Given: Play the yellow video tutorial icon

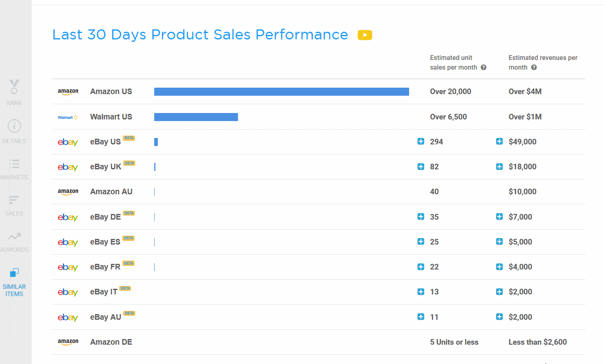Looking at the screenshot, I should 365,35.
